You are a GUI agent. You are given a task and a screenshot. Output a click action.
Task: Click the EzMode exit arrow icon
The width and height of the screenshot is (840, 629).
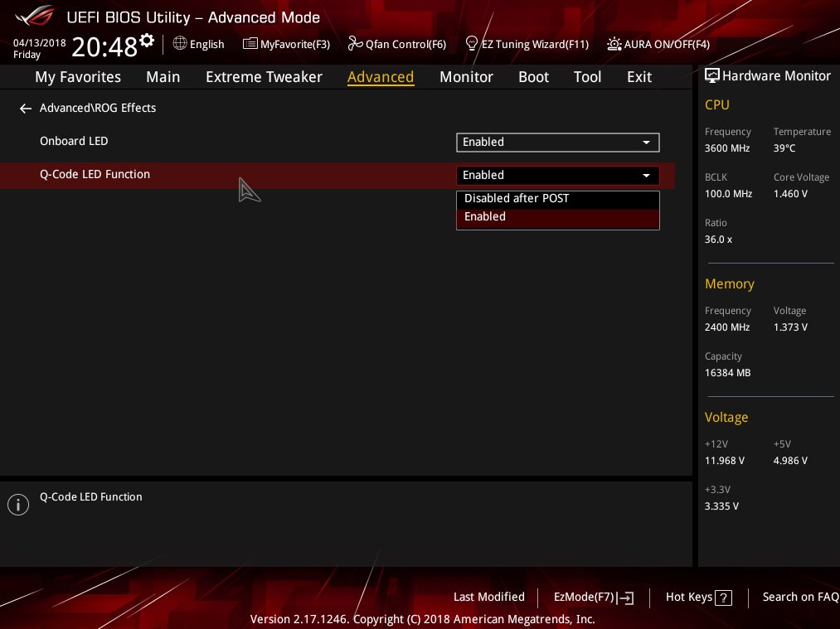pos(626,598)
